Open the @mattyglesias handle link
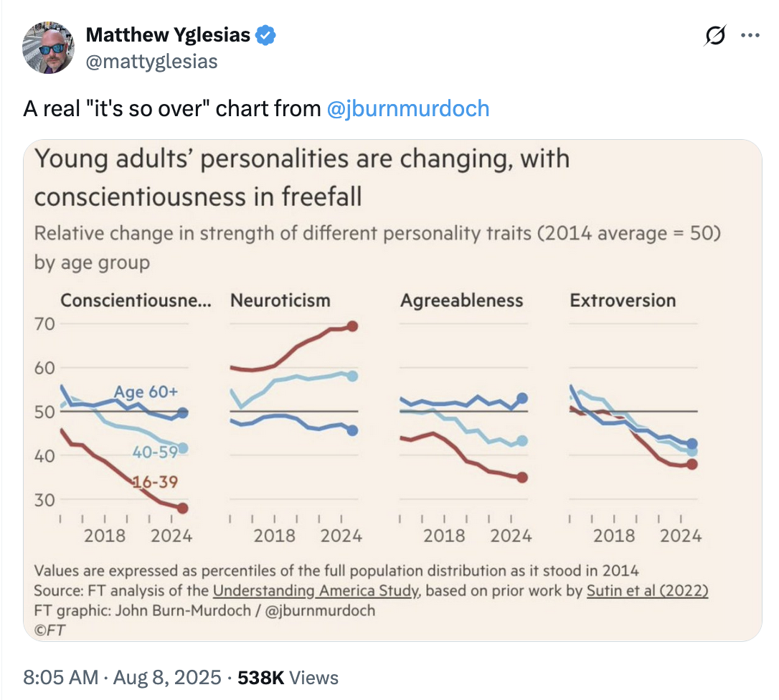The height and width of the screenshot is (700, 779). pos(151,62)
